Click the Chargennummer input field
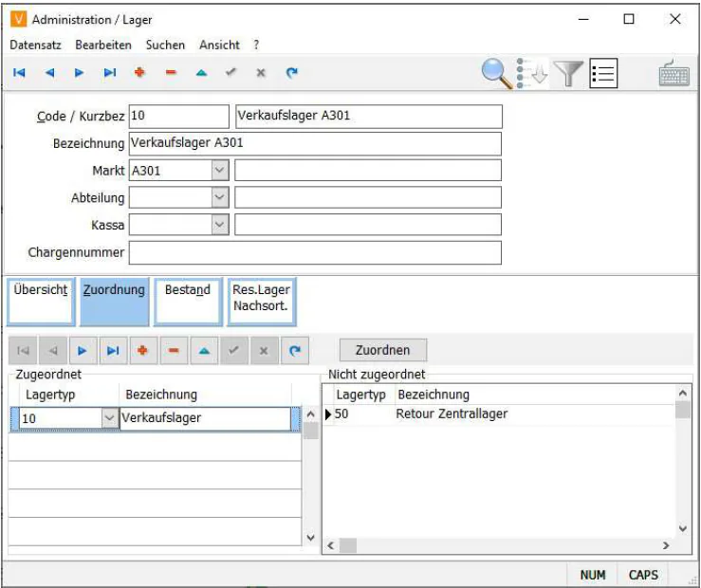701x588 pixels. [315, 253]
